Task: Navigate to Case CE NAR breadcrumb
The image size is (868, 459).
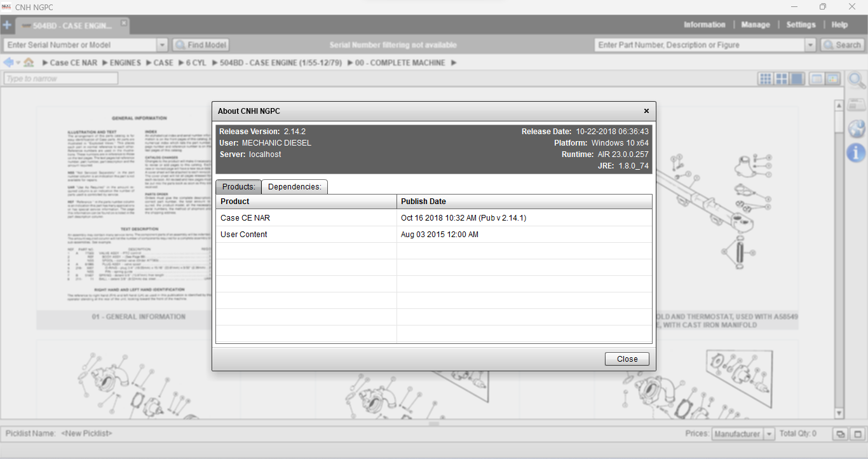Action: 74,63
